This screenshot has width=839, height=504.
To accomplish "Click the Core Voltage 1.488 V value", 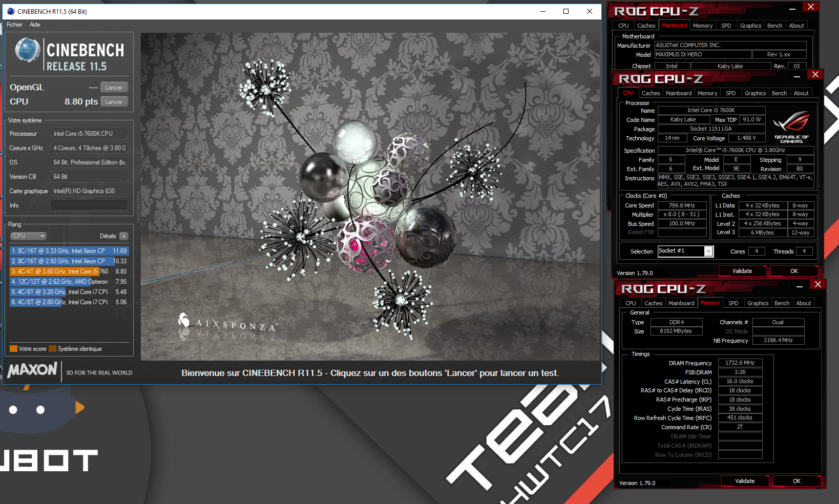I will click(x=746, y=138).
